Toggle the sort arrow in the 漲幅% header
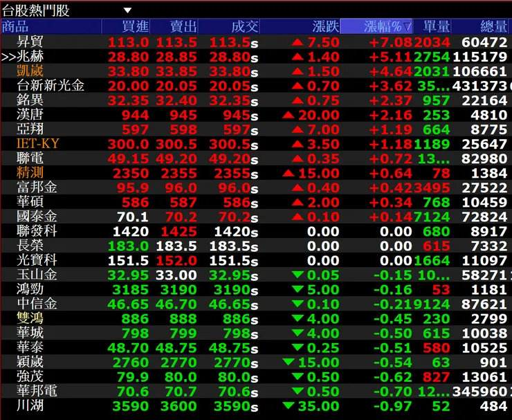Viewport: 512px width, 420px height. pos(408,26)
